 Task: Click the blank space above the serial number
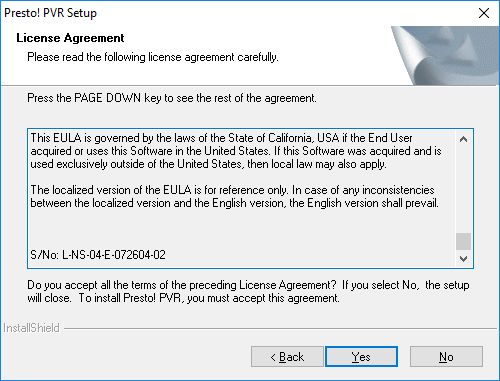[x=240, y=229]
